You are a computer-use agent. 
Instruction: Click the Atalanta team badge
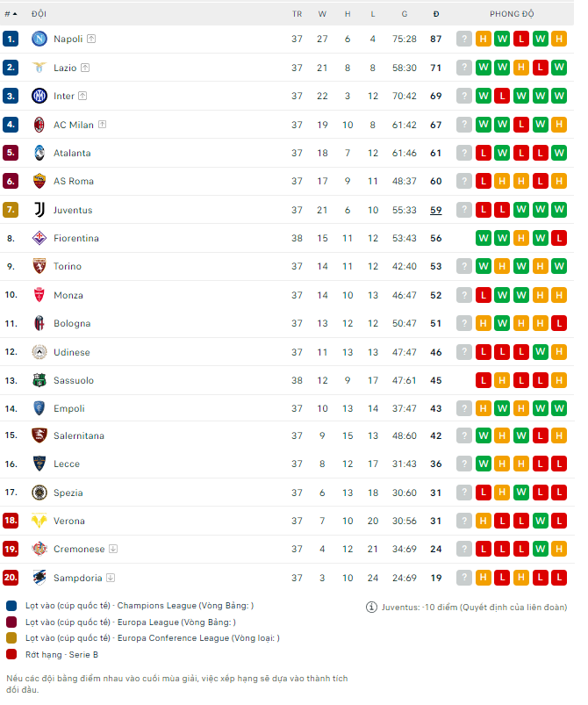[39, 153]
